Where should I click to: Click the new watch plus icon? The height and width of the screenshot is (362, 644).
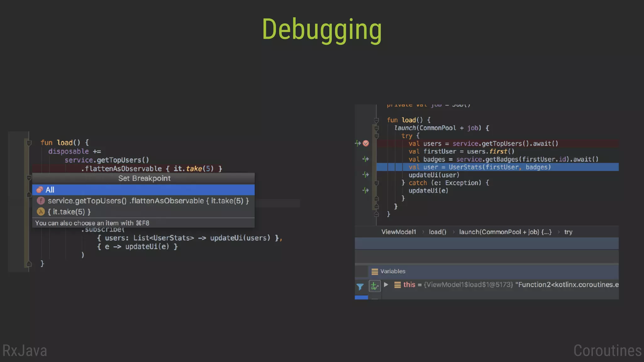[374, 286]
